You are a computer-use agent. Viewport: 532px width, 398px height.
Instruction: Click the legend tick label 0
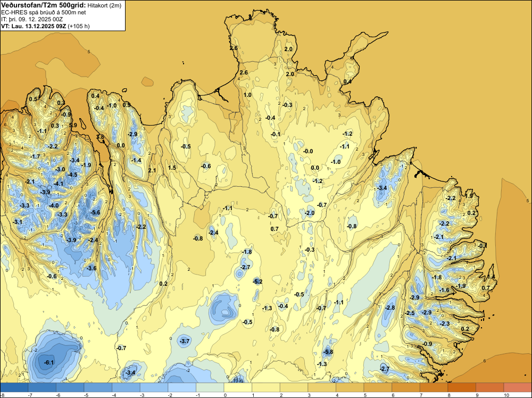[x=225, y=395]
